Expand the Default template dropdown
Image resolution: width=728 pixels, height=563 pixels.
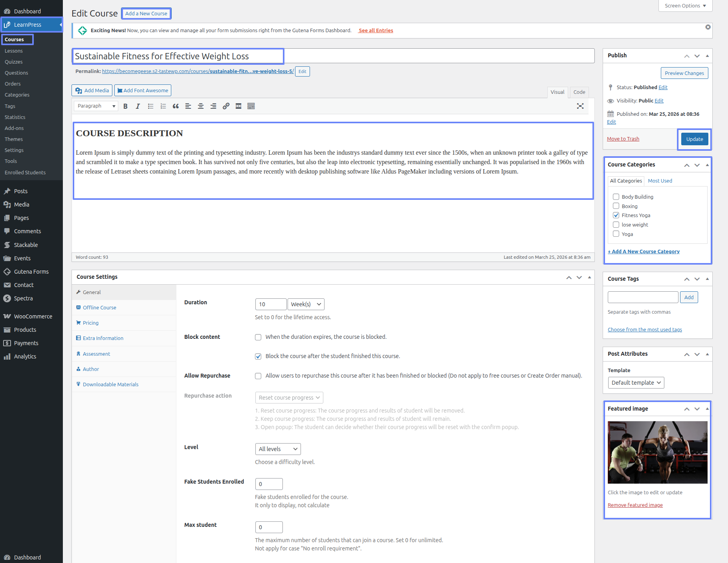(636, 383)
